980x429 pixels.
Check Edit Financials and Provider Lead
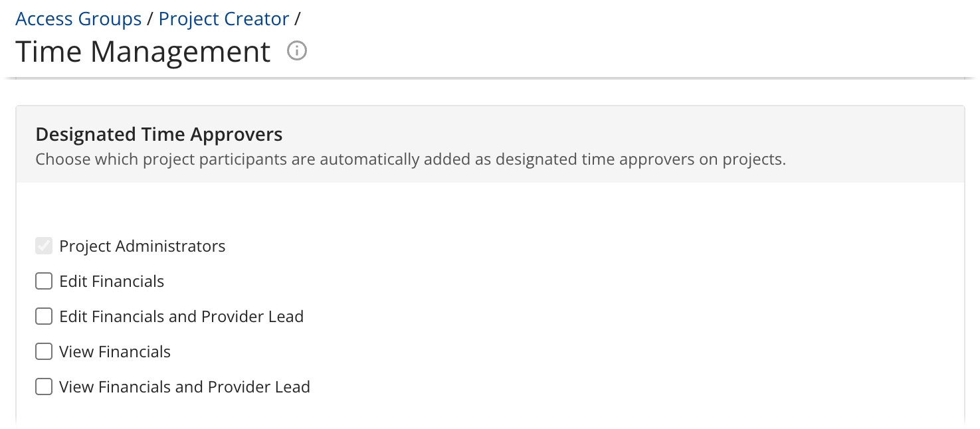[x=43, y=316]
